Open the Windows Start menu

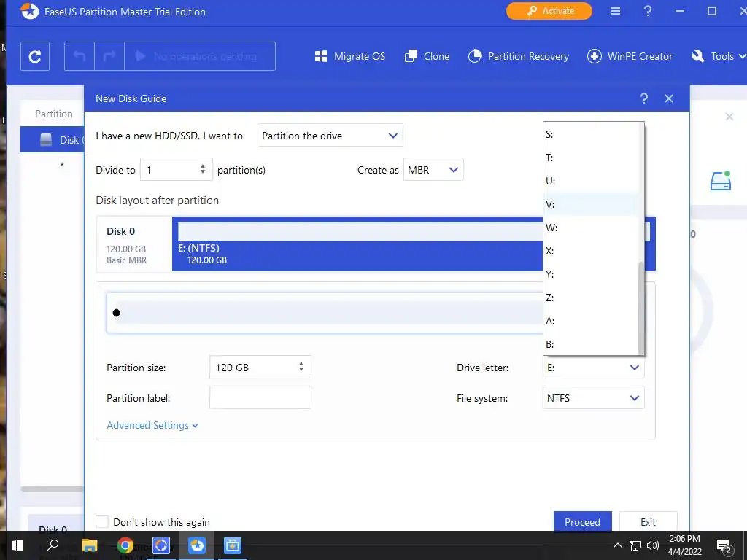[18, 545]
